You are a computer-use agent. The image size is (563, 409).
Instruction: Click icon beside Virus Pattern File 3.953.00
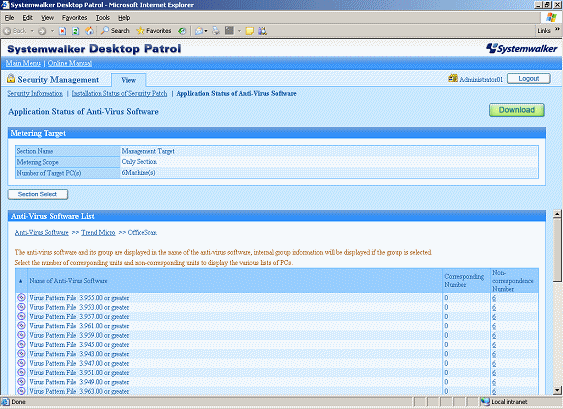[21, 307]
